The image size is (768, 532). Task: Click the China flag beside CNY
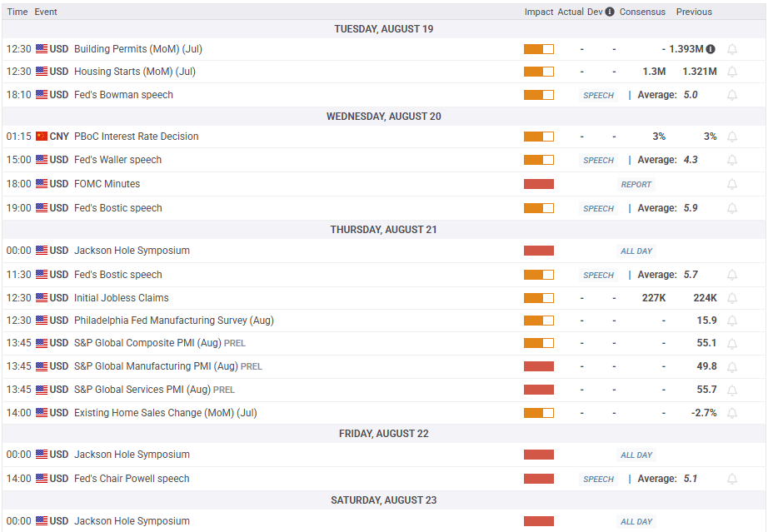pyautogui.click(x=42, y=137)
